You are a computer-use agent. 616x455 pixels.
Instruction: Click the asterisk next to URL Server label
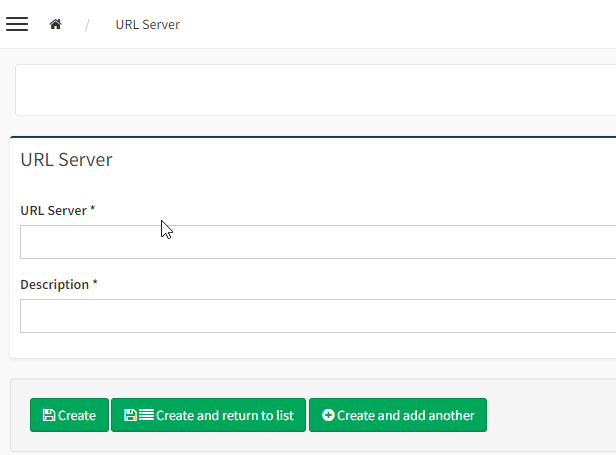[93, 209]
